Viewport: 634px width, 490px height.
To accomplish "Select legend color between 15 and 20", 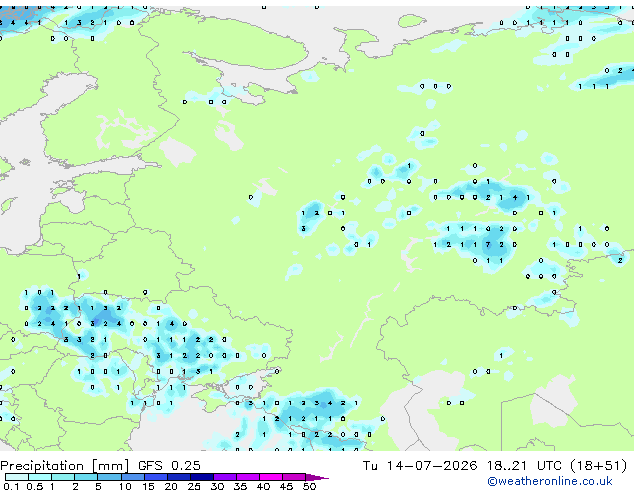I will coord(155,477).
